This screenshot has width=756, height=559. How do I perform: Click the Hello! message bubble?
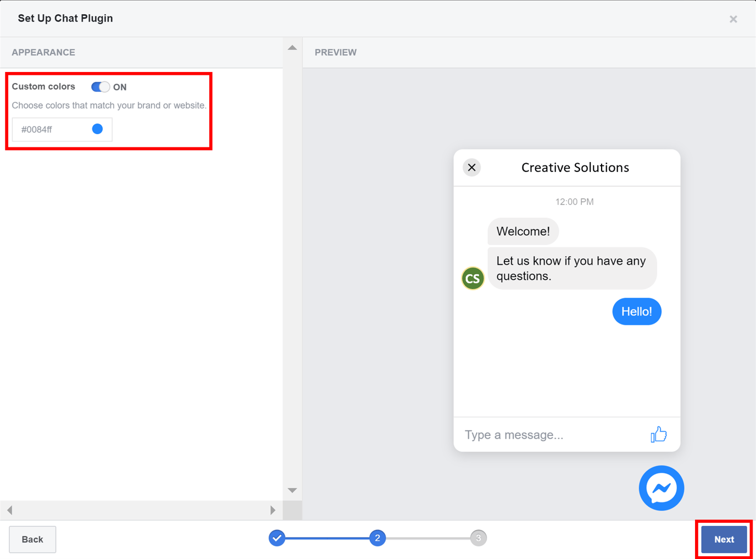(636, 311)
